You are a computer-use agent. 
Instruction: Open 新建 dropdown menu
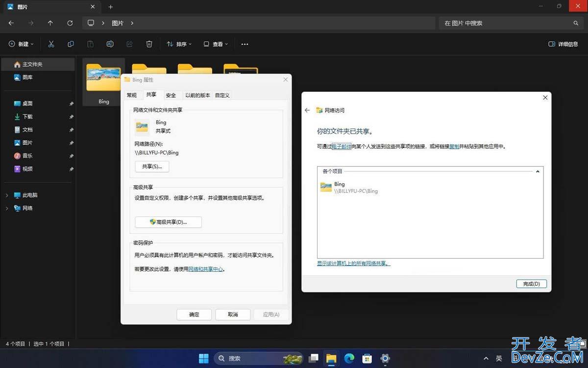(22, 44)
